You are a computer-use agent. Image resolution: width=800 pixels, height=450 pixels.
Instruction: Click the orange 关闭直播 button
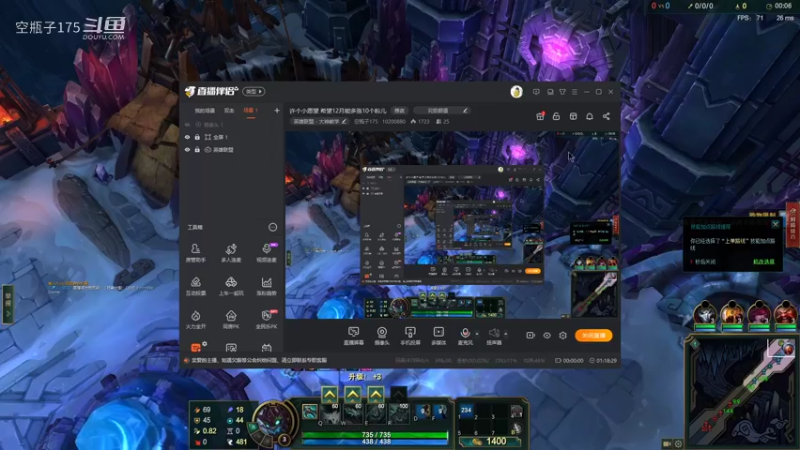pos(593,335)
